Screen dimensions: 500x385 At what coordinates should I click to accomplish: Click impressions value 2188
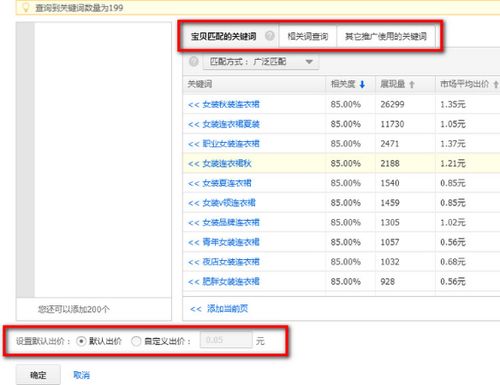(390, 163)
